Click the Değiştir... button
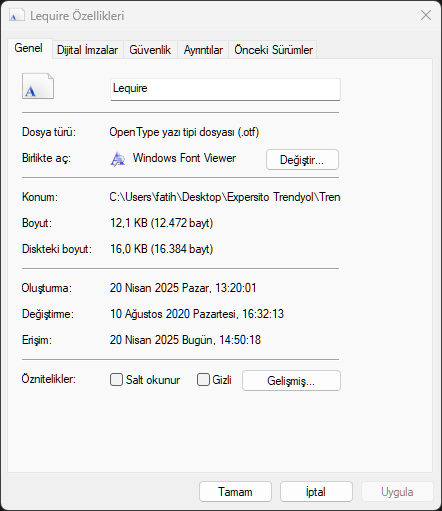Image resolution: width=442 pixels, height=511 pixels. 302,160
